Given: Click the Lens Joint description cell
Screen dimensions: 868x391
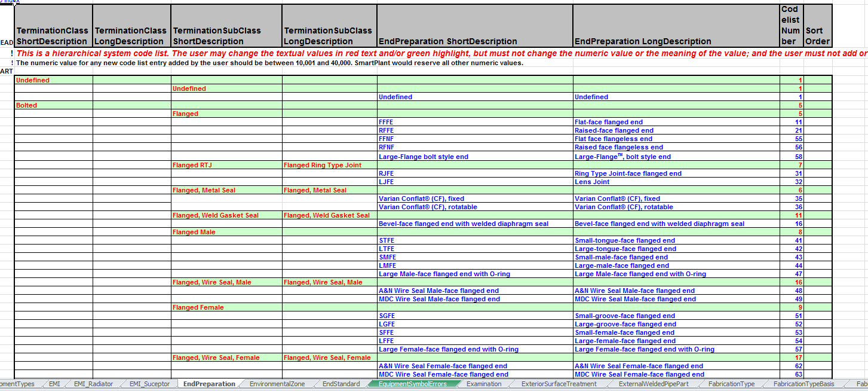Looking at the screenshot, I should click(x=676, y=182).
